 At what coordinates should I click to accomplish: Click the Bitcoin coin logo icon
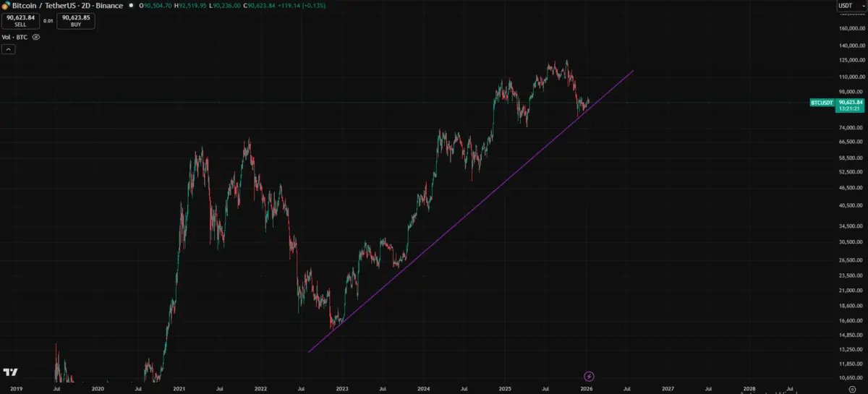click(6, 5)
